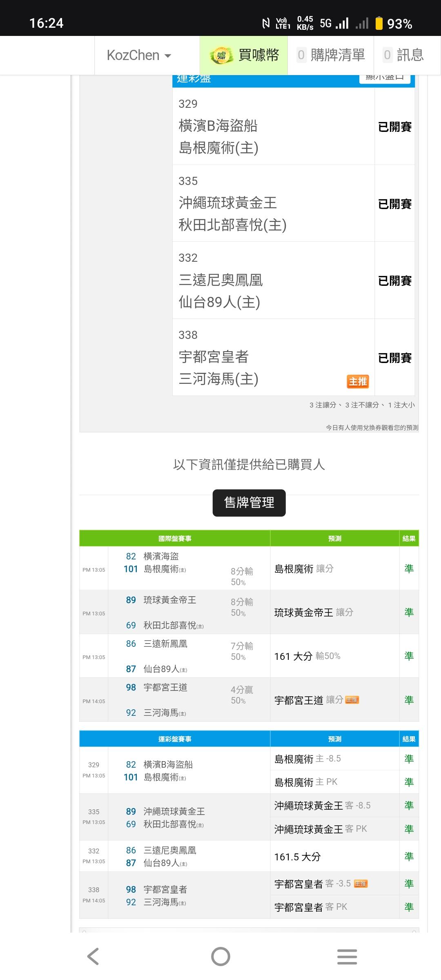Tap the 161.5 大分 prediction cell
This screenshot has width=441, height=980.
tap(298, 857)
